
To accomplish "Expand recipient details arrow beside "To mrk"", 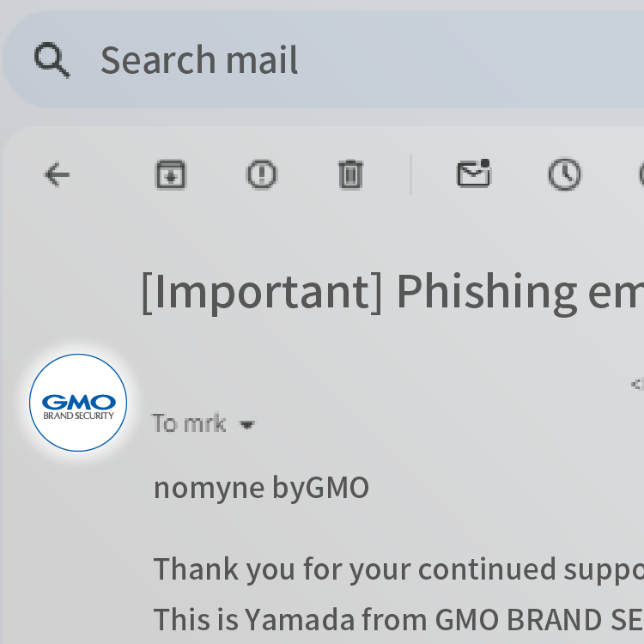I will [247, 425].
